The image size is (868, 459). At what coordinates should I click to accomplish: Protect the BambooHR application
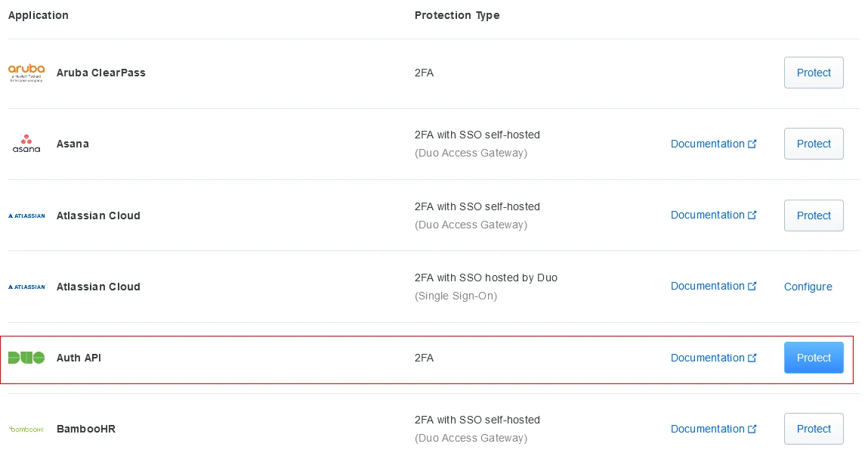coord(814,429)
